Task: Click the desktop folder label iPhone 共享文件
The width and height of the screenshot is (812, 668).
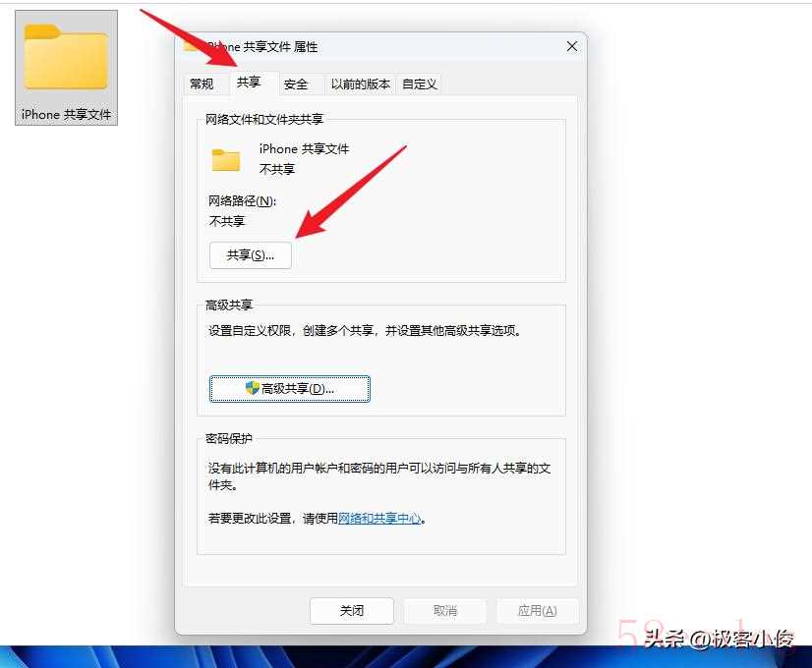Action: point(66,114)
